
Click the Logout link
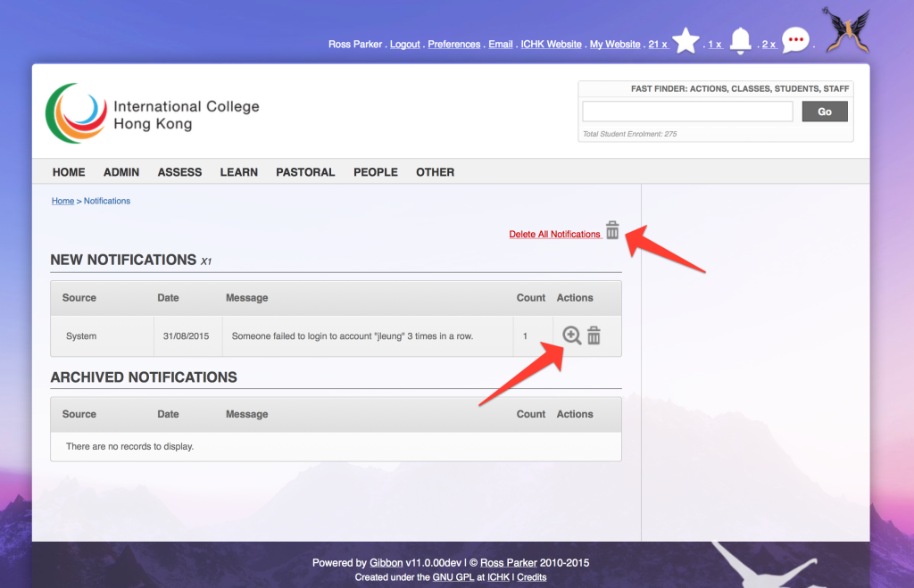point(404,45)
